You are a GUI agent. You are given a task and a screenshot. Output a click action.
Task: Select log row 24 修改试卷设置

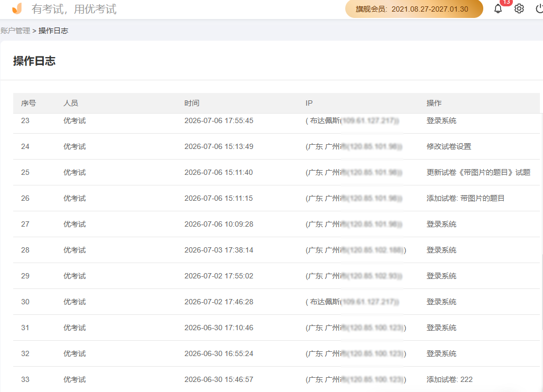coord(277,146)
